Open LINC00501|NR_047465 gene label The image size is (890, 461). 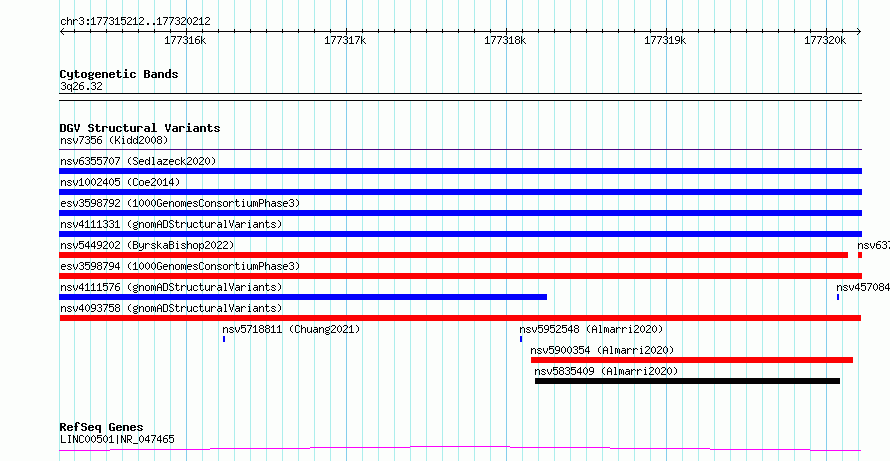pyautogui.click(x=117, y=439)
